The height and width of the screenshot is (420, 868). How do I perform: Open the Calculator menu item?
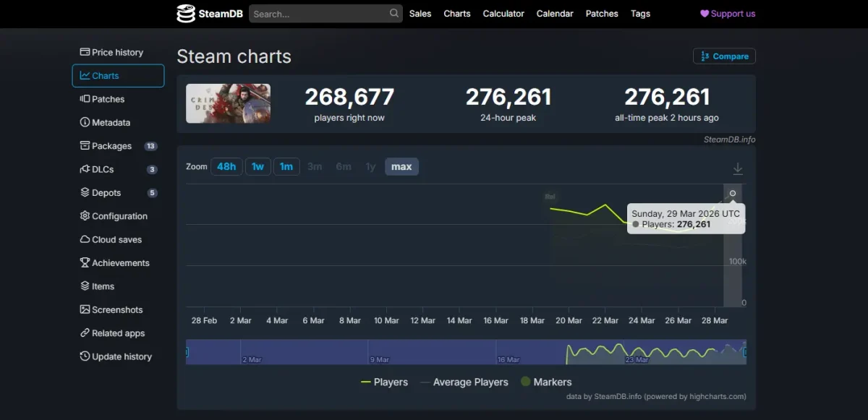[503, 13]
